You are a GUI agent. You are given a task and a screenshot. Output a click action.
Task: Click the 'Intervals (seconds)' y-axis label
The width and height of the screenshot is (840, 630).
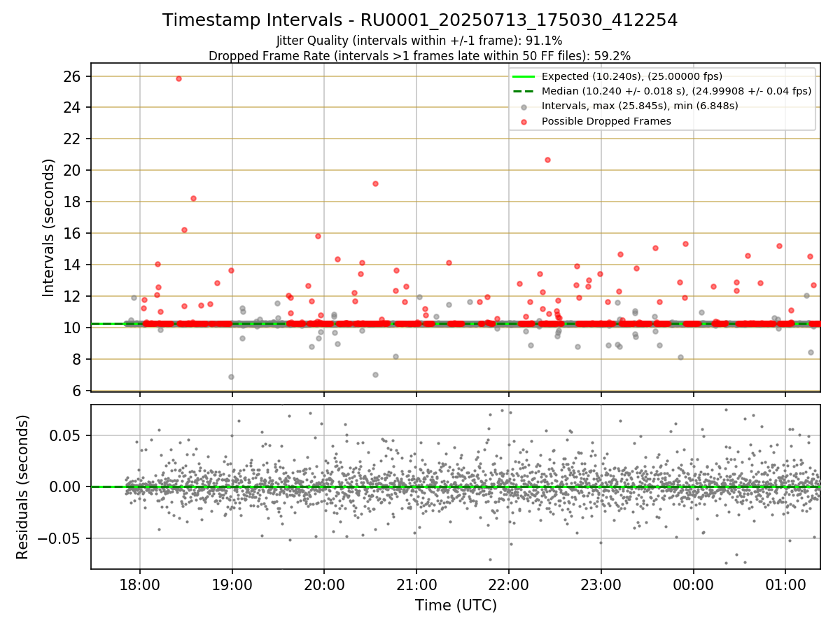pyautogui.click(x=48, y=227)
